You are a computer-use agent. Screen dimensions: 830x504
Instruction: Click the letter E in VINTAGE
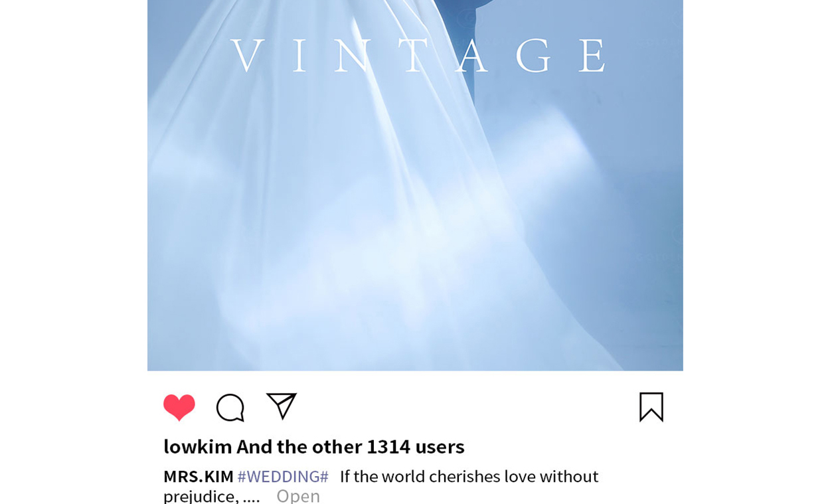592,56
